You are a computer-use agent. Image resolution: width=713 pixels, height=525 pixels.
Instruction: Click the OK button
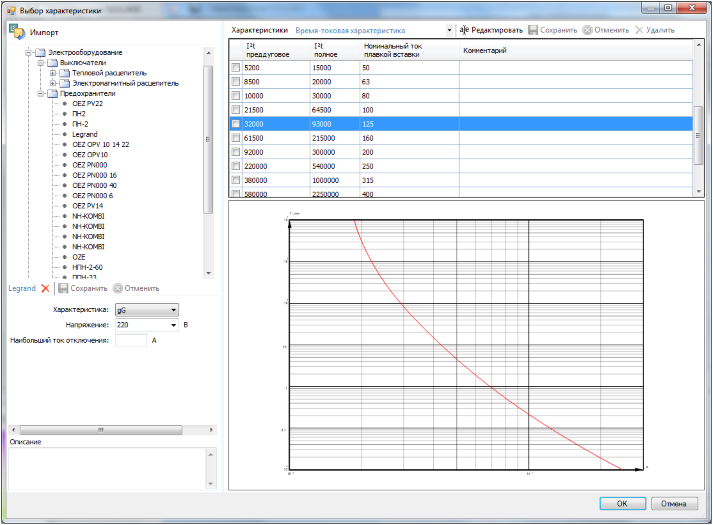pyautogui.click(x=623, y=503)
